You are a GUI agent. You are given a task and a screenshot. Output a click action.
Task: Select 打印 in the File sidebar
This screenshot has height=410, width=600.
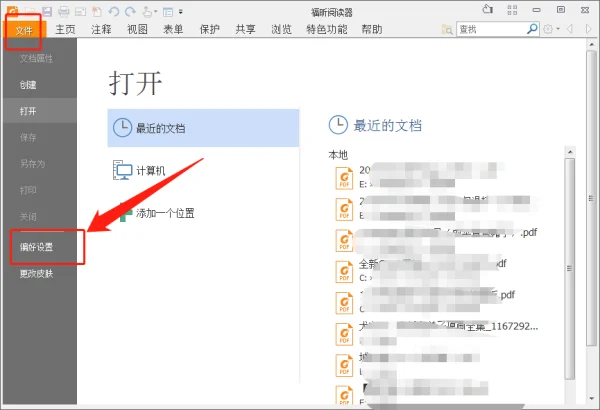pos(40,190)
